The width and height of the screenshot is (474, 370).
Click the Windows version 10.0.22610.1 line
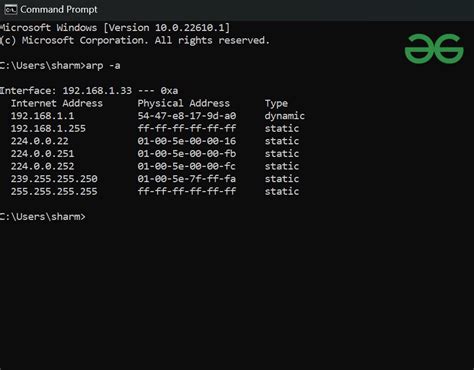point(115,28)
